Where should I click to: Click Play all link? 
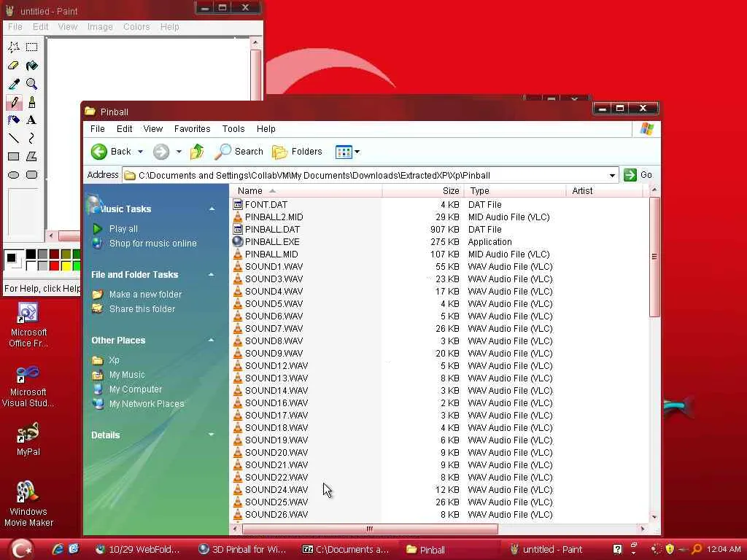123,228
